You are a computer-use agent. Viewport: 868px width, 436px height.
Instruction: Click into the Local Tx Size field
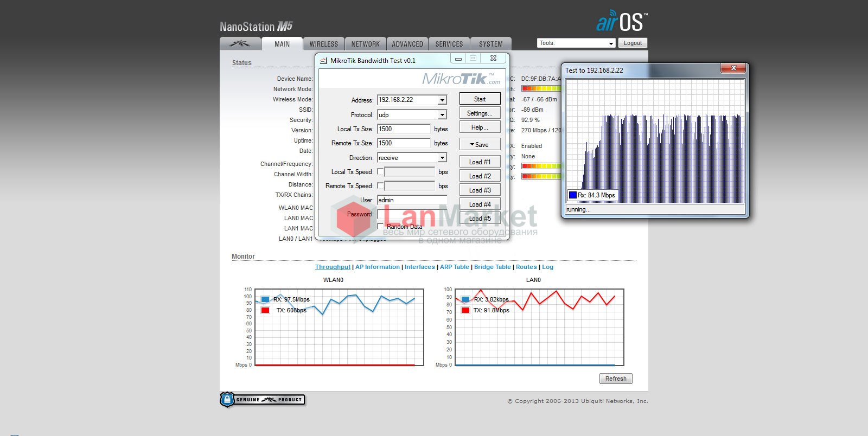coord(404,129)
